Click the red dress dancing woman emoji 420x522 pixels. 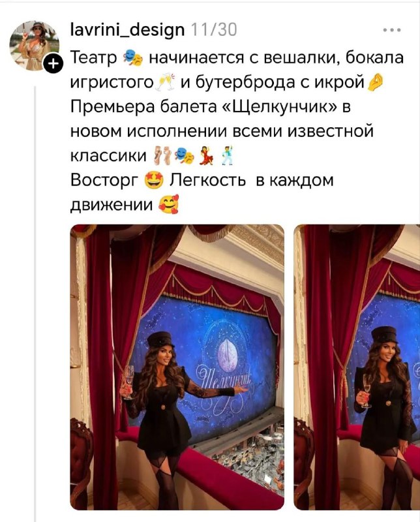click(x=207, y=155)
